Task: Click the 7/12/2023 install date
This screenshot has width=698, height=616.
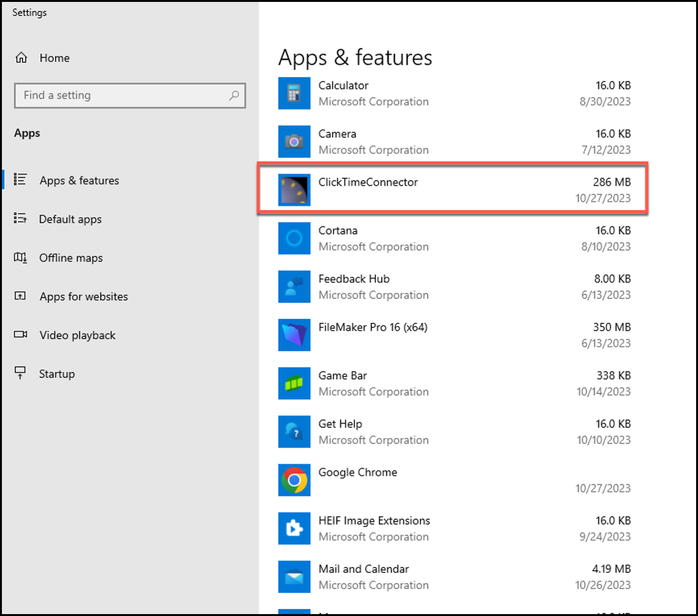Action: point(606,150)
